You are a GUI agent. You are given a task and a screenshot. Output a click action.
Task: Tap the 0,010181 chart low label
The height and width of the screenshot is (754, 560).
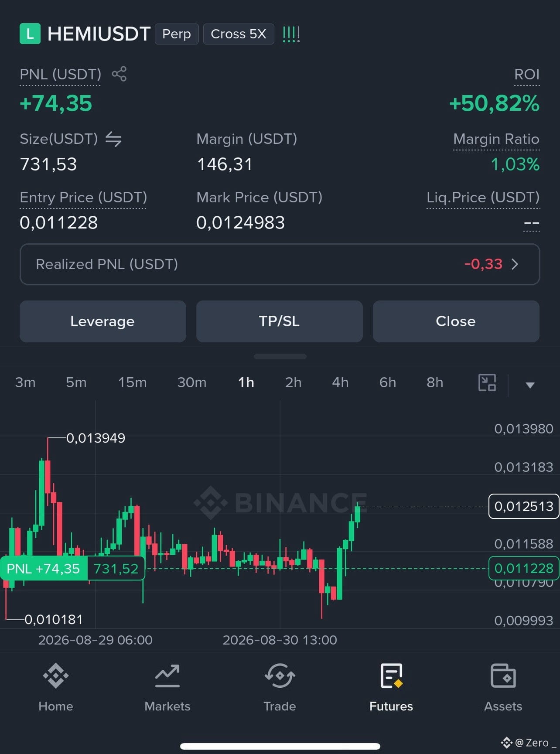click(x=54, y=619)
